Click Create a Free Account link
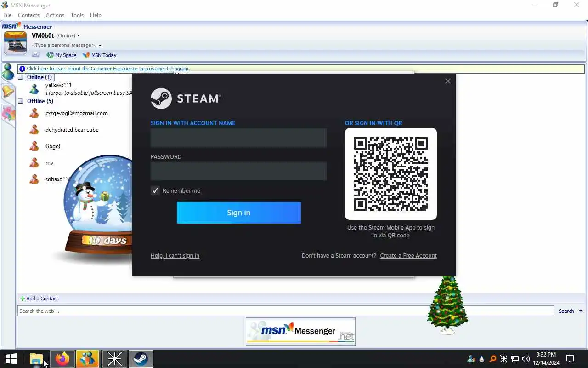 click(408, 256)
